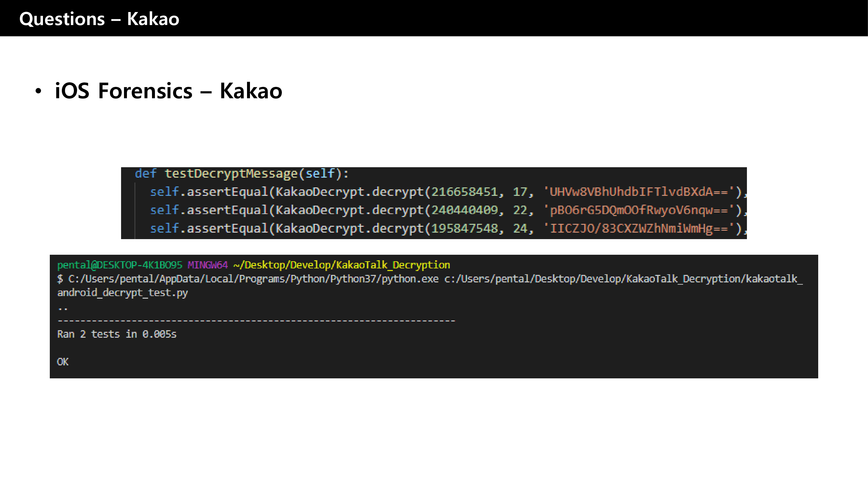
Task: Click the 'Questions – Kakao' slide title
Action: coord(99,19)
